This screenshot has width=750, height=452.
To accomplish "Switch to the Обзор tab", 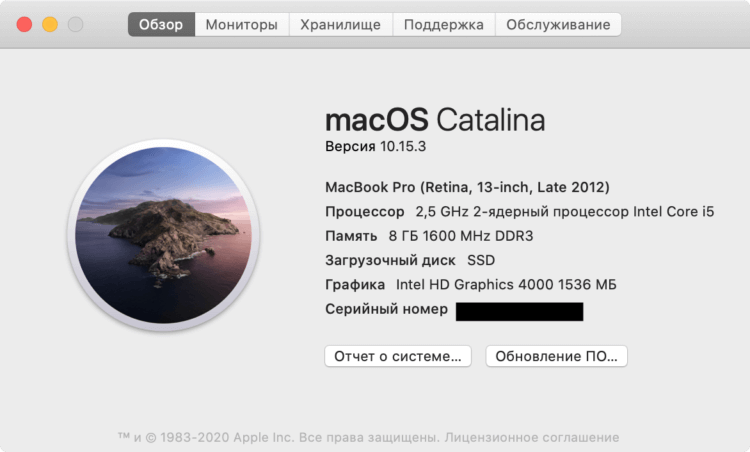I will click(x=161, y=24).
